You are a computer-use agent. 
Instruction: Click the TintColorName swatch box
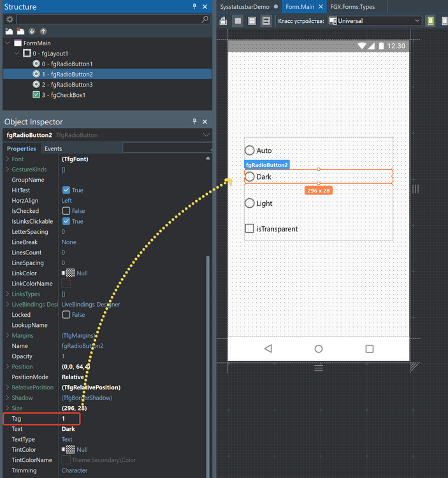coord(66,460)
